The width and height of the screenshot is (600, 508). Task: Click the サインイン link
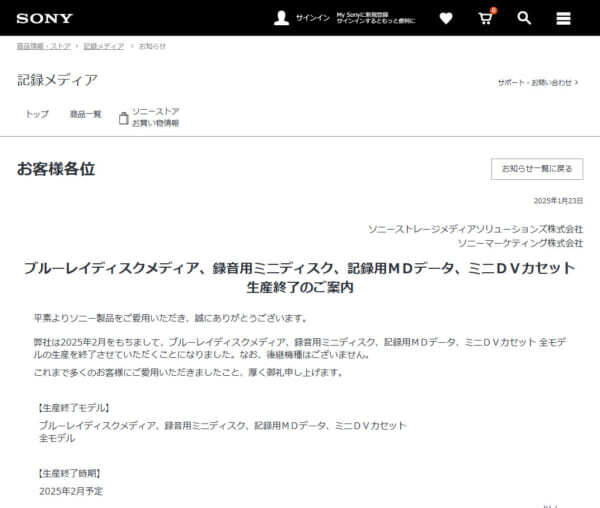pos(313,18)
